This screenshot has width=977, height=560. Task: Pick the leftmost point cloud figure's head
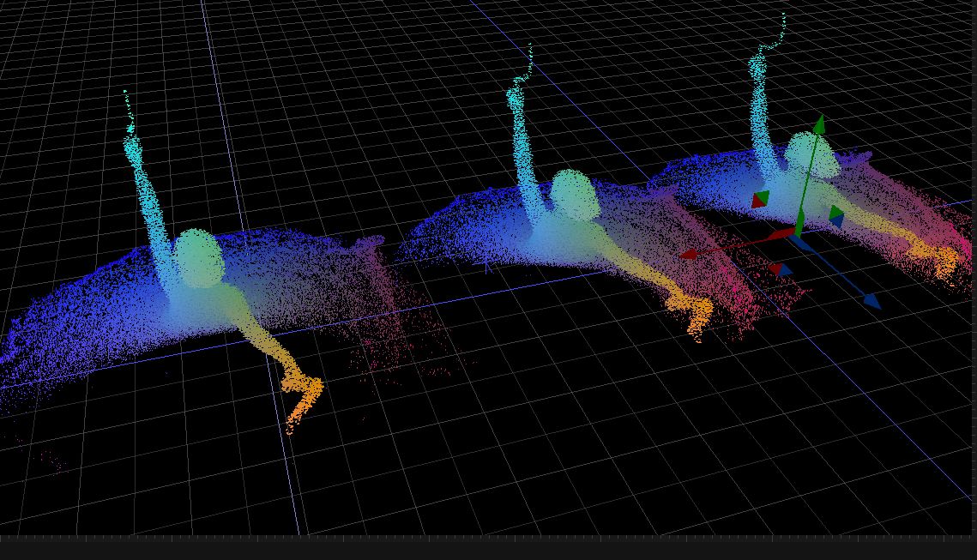pyautogui.click(x=198, y=258)
